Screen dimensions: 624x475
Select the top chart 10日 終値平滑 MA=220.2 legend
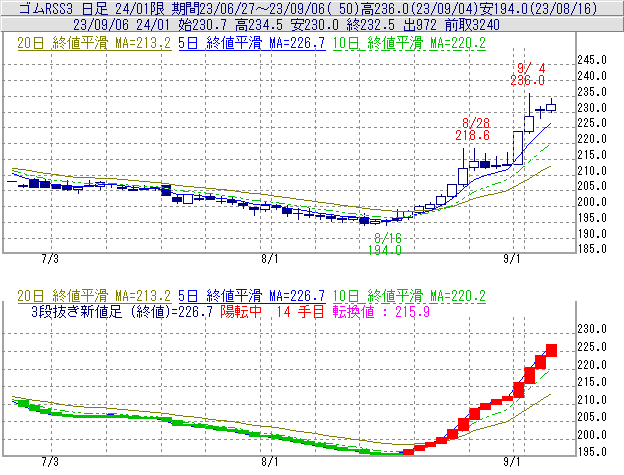click(409, 43)
